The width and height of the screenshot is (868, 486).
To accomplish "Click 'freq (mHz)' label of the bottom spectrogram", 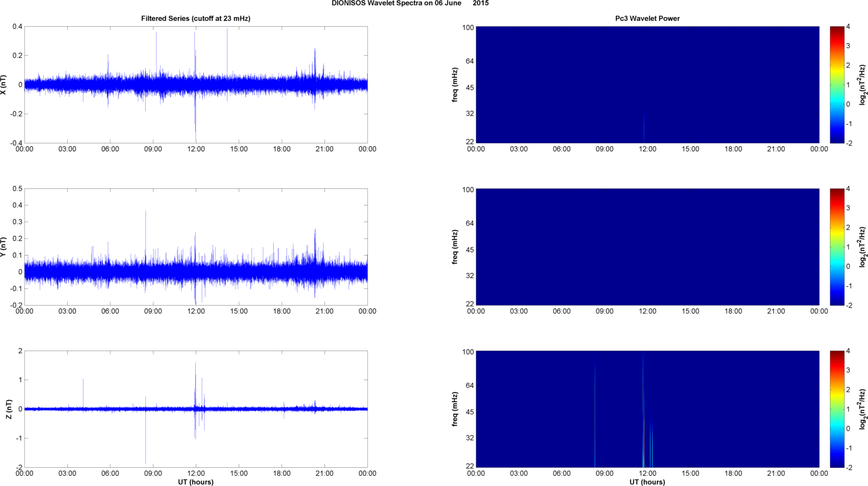I will point(455,409).
